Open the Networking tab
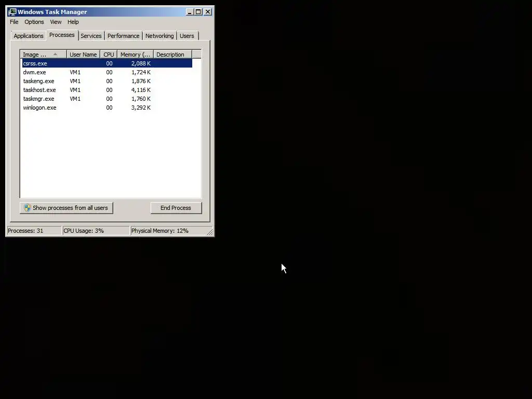This screenshot has height=399, width=532. (159, 36)
